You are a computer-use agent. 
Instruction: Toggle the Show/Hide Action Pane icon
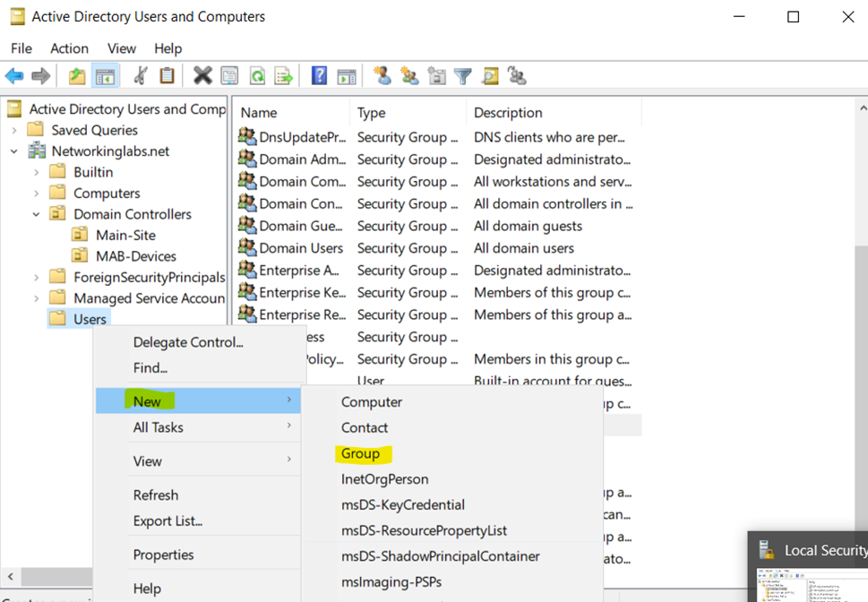(347, 76)
